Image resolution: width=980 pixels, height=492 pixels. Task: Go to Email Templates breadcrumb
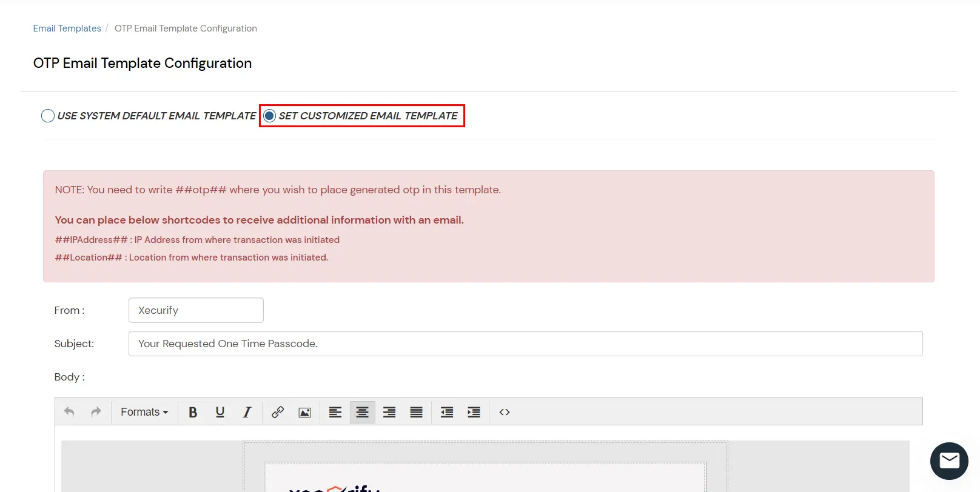tap(67, 28)
